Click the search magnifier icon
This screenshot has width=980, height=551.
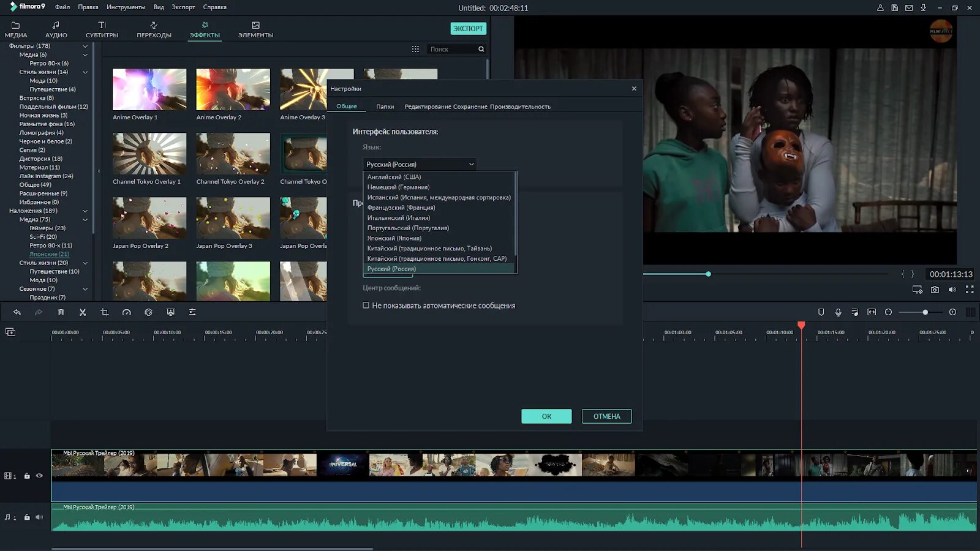(481, 49)
